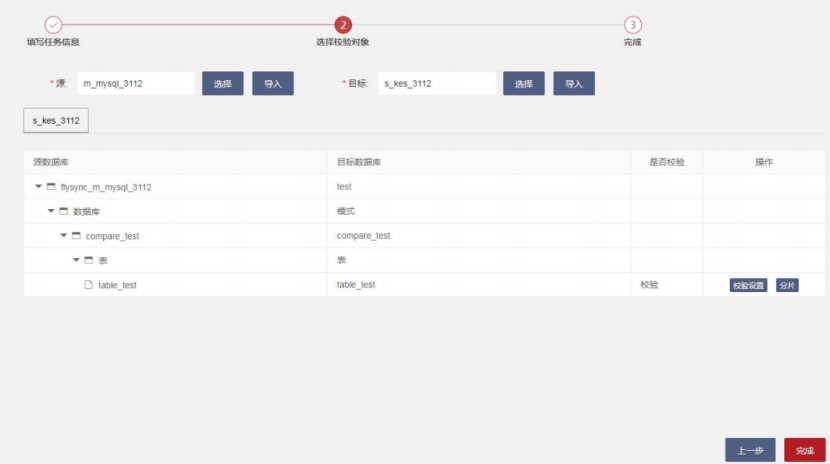
Task: Click folder icon beside source 表
Action: (x=88, y=260)
